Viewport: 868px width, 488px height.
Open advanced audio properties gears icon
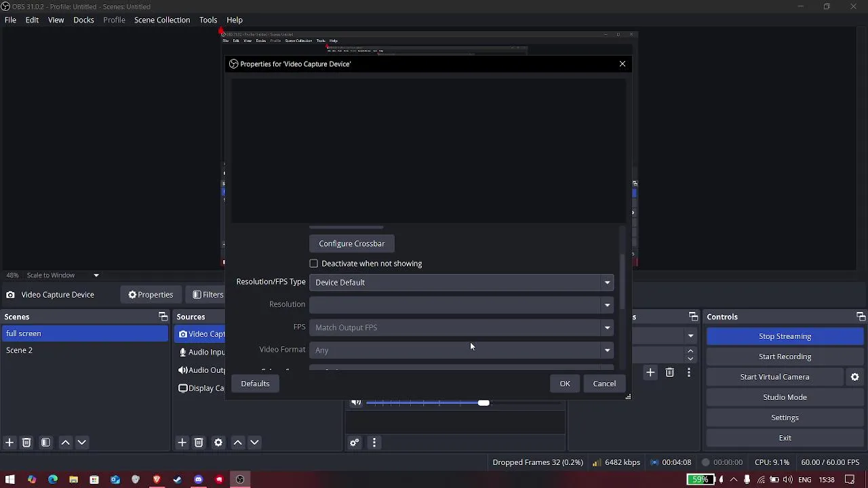coord(354,443)
